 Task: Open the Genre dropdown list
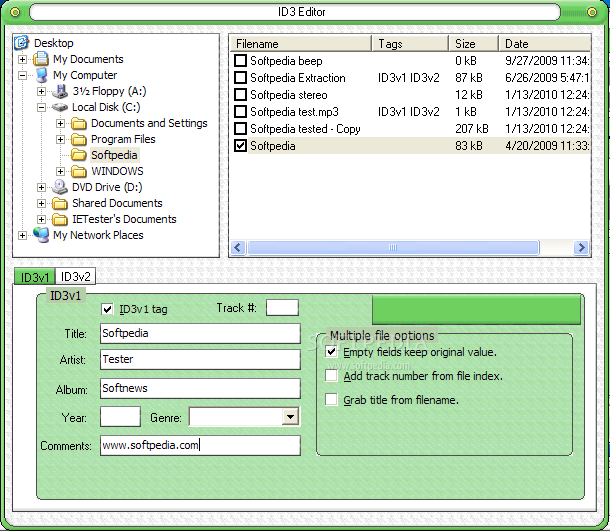point(290,417)
